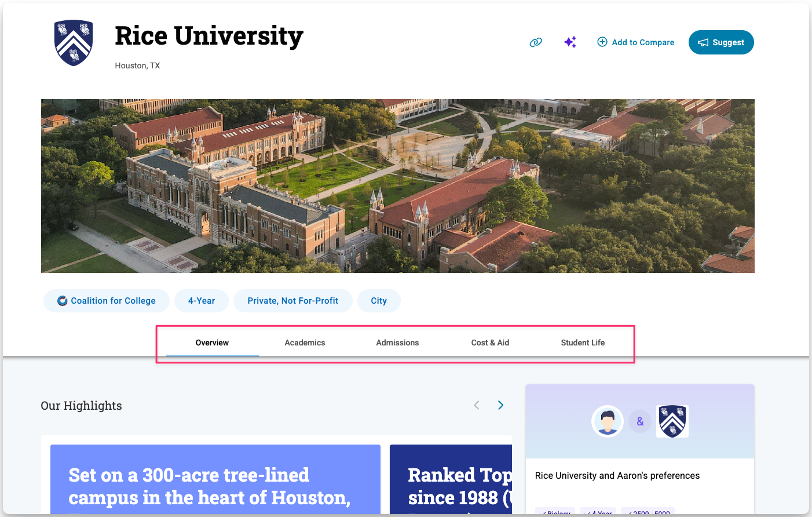Open the campus aerial banner photo
The height and width of the screenshot is (517, 812).
point(398,186)
